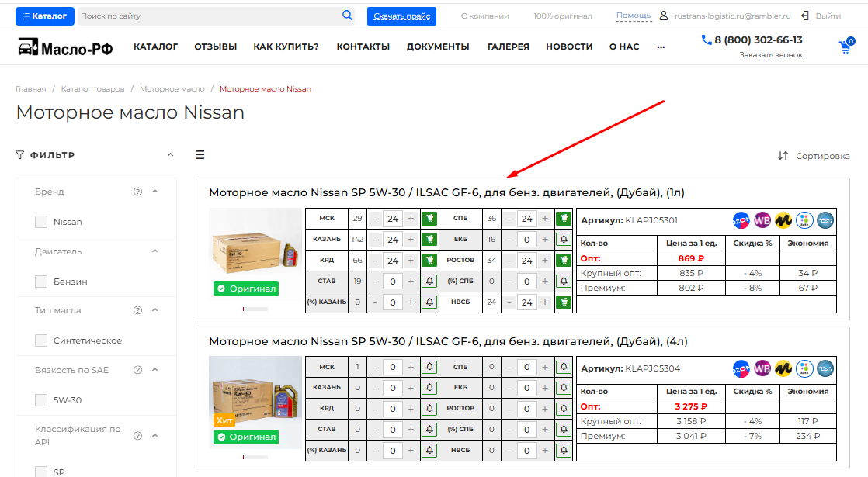This screenshot has height=477, width=868.
Task: Switch the product list view with the hamburger icon
Action: [200, 155]
